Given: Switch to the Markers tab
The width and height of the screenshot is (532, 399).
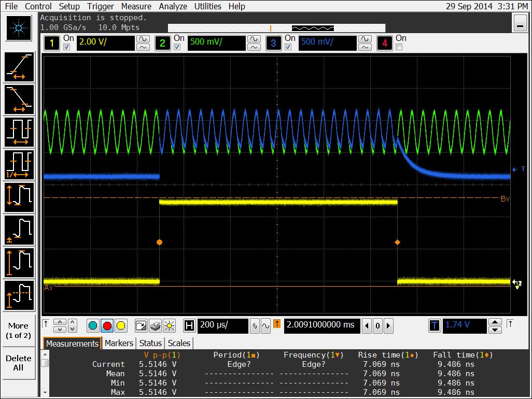Looking at the screenshot, I should click(x=119, y=343).
